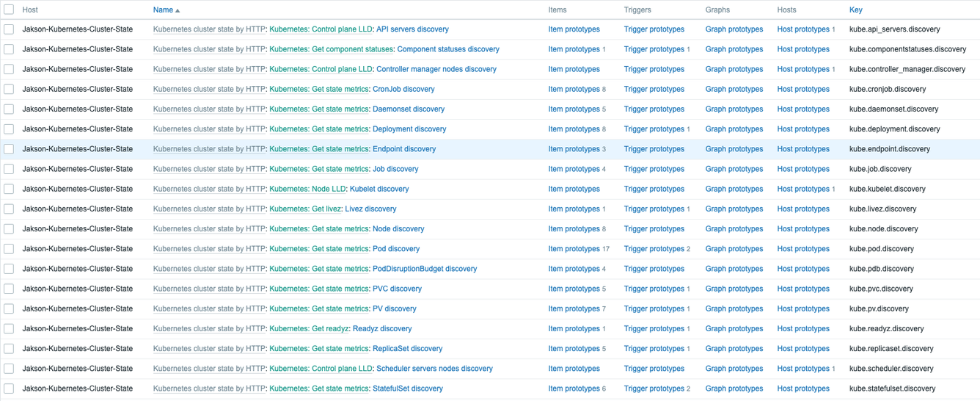The width and height of the screenshot is (980, 401).
Task: Open Graph prototypes for API servers discovery
Action: (734, 29)
